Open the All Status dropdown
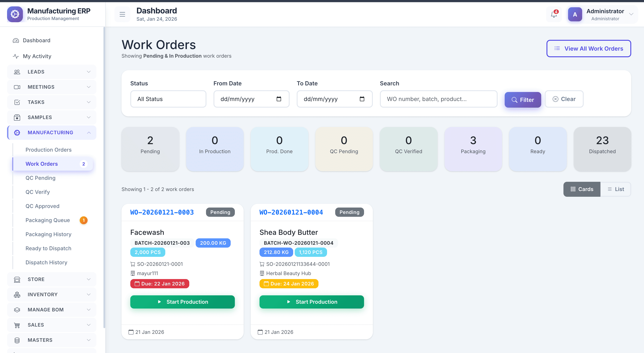 (168, 99)
